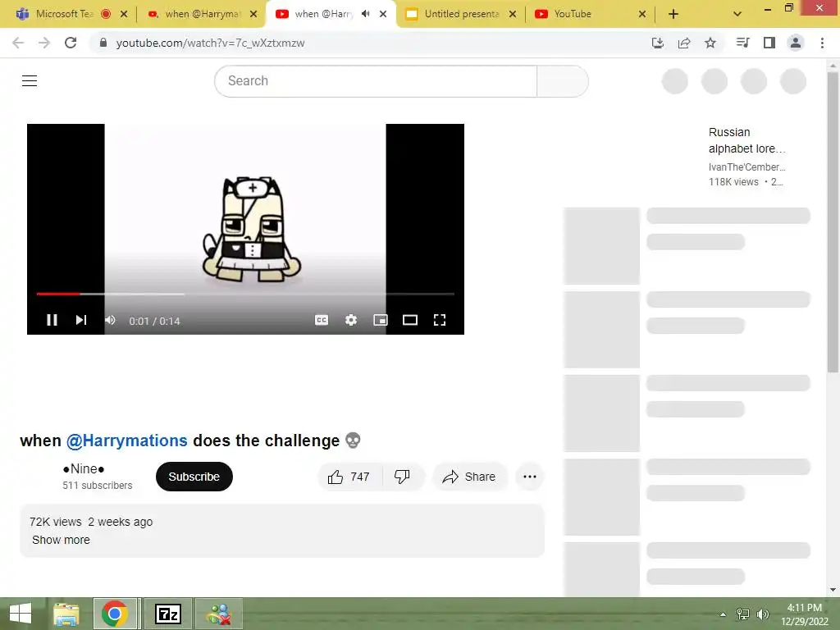Open Chrome three-dot menu

point(822,43)
